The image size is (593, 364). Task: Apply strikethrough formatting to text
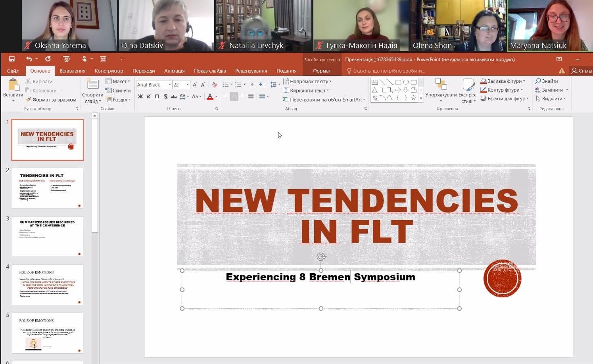click(x=174, y=96)
